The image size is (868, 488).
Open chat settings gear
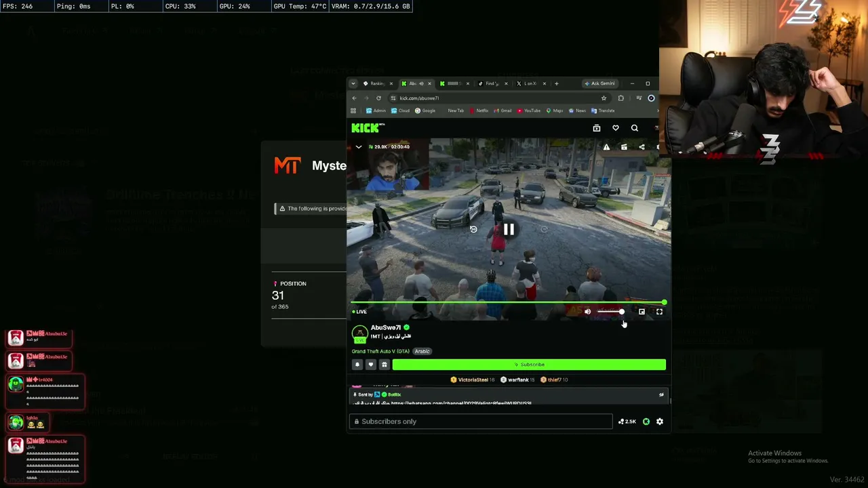point(660,422)
